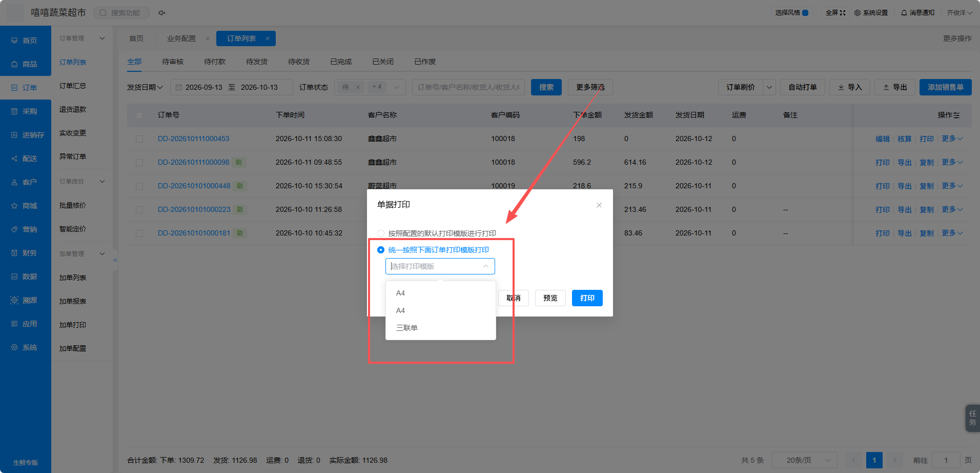Close the 单据打印 dialog
Screen dimensions: 980x473
coord(599,205)
